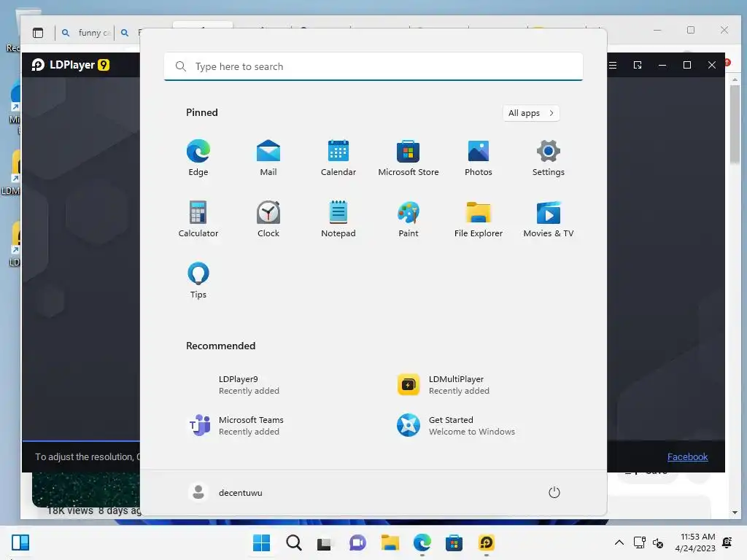Open the Clock app
Image resolution: width=747 pixels, height=560 pixels.
click(x=268, y=219)
